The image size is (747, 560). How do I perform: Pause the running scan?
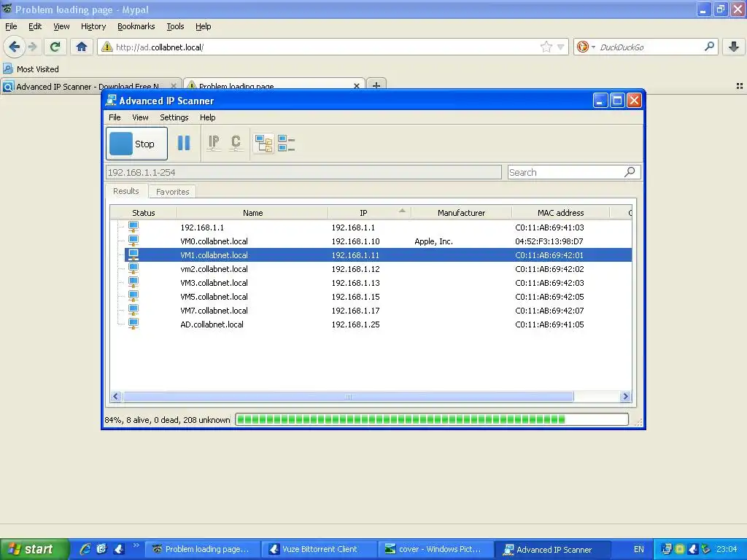click(184, 144)
